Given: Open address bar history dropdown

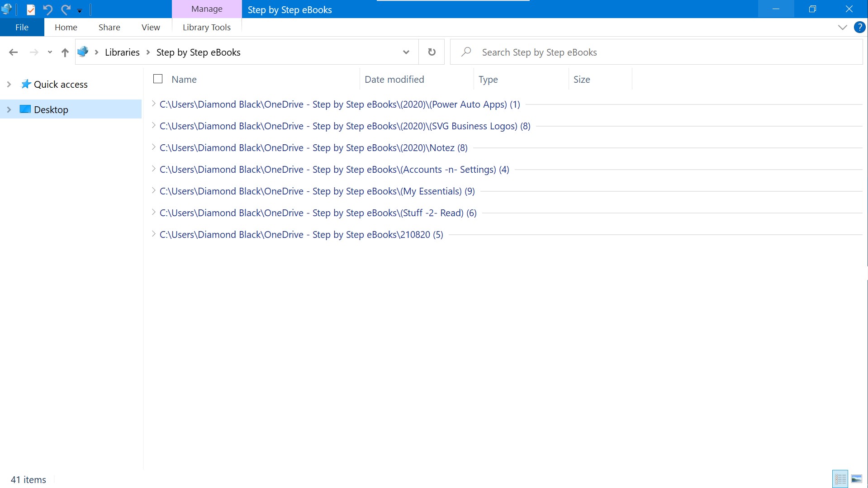Looking at the screenshot, I should point(406,52).
